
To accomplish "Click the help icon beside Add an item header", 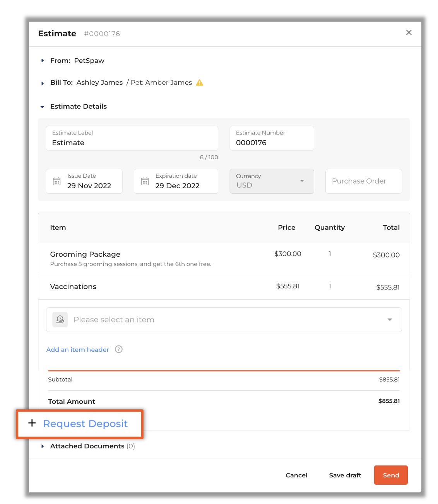I will pyautogui.click(x=119, y=349).
